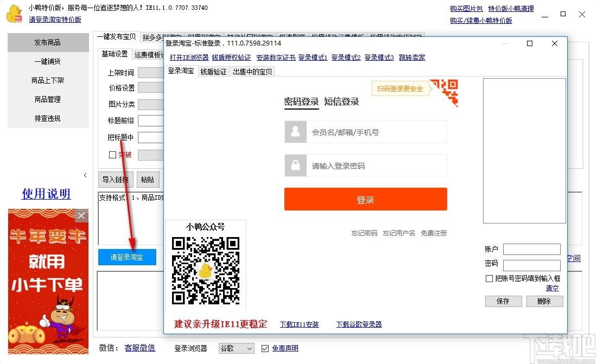The image size is (597, 364).
Task: Focus the 密码 input field at bottom right
Action: pyautogui.click(x=532, y=265)
